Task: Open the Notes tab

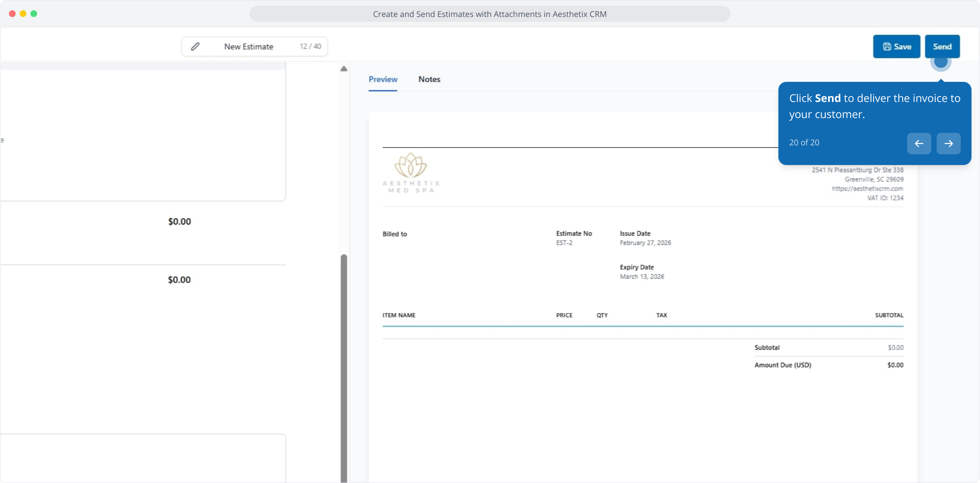Action: pos(429,79)
